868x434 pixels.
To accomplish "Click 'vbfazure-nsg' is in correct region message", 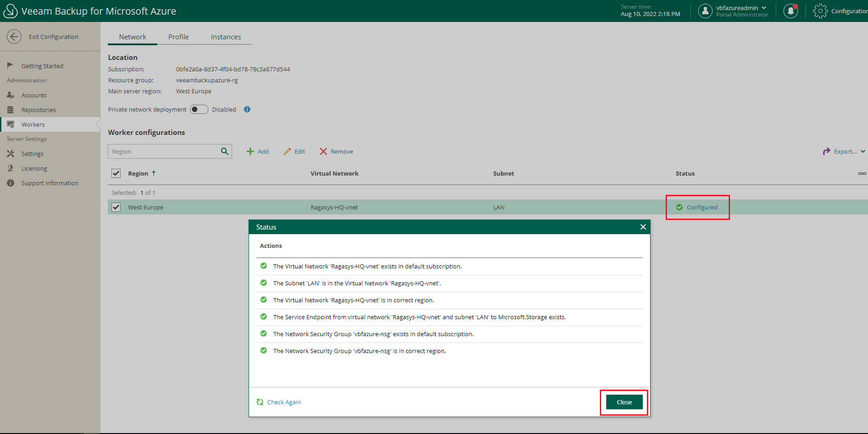I will (360, 351).
